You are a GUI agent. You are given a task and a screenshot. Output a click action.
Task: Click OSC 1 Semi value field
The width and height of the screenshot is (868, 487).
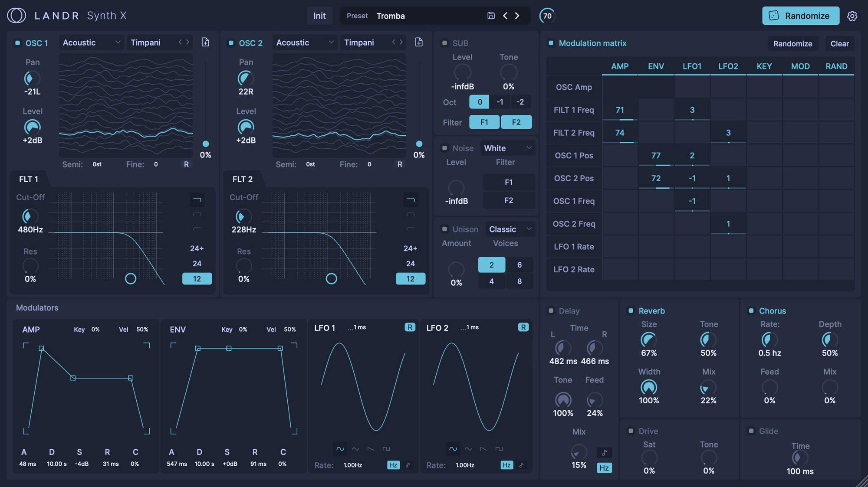[97, 164]
